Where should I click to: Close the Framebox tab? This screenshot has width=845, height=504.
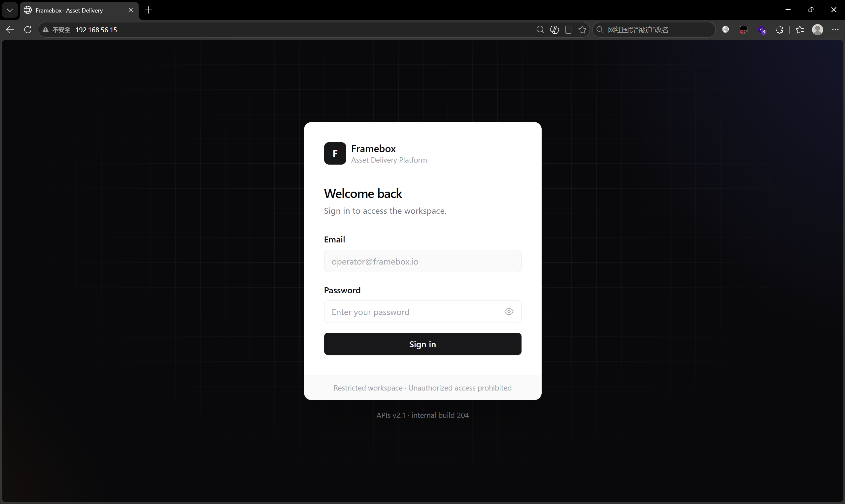130,10
